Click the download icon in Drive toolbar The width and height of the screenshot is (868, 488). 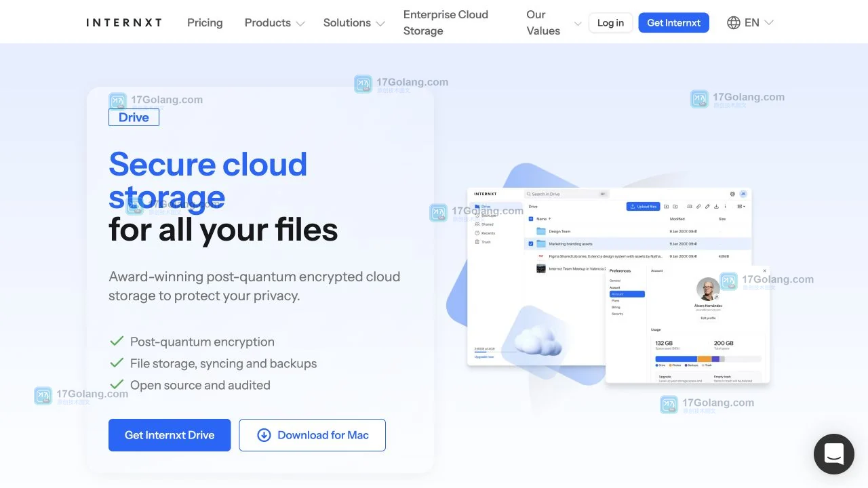[716, 207]
